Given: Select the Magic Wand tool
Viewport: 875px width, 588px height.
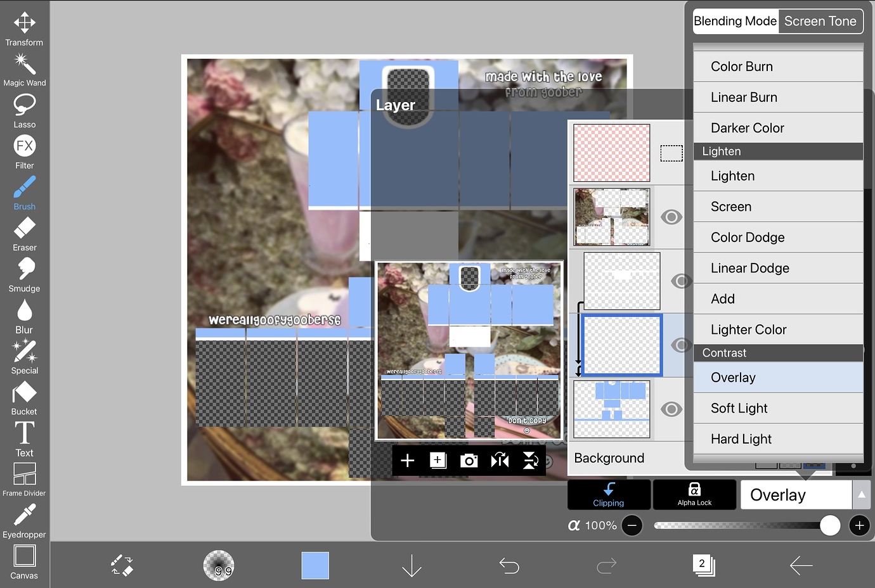Looking at the screenshot, I should pos(24,70).
